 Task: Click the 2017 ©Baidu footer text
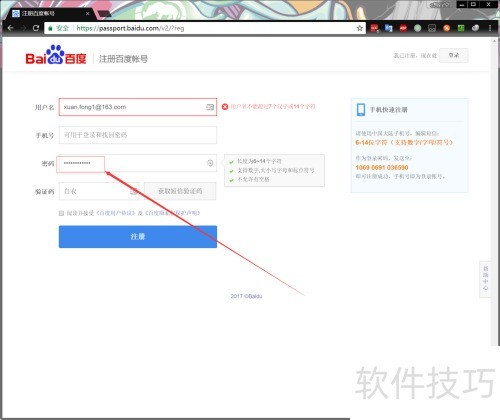246,296
